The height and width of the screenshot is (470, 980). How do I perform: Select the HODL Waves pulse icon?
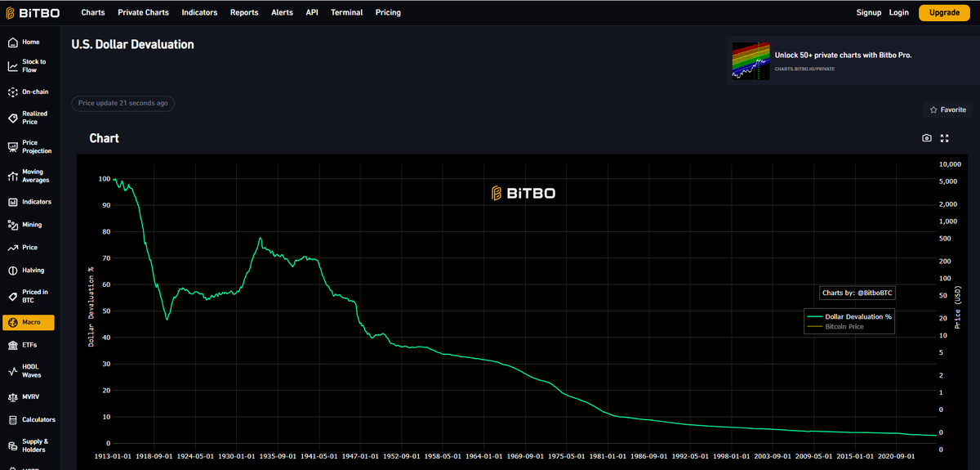pos(12,370)
